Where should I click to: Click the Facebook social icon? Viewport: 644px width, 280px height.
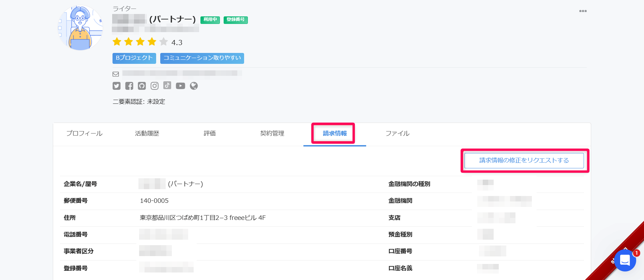pyautogui.click(x=129, y=86)
